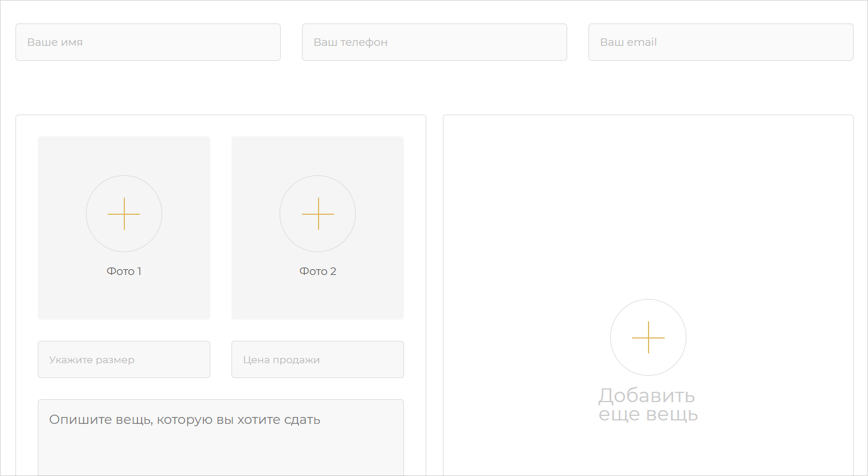
Task: Select the Ваш email input field
Action: [x=721, y=42]
